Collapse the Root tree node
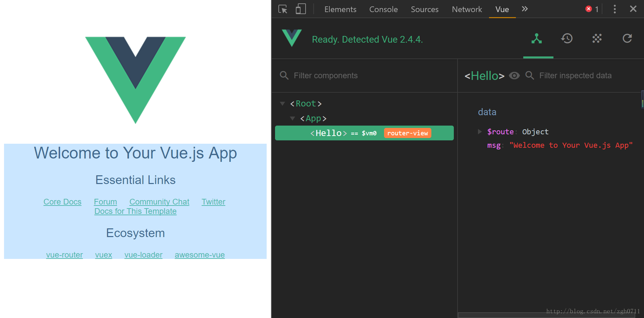 point(282,103)
